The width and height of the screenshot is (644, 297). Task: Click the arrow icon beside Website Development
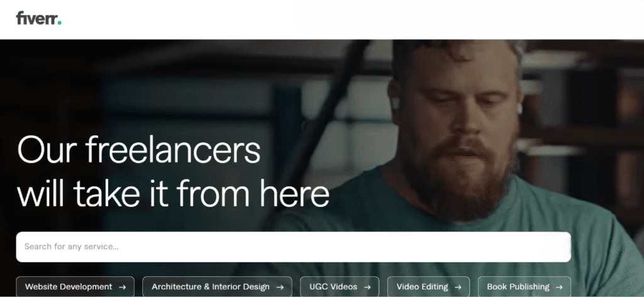pos(122,287)
